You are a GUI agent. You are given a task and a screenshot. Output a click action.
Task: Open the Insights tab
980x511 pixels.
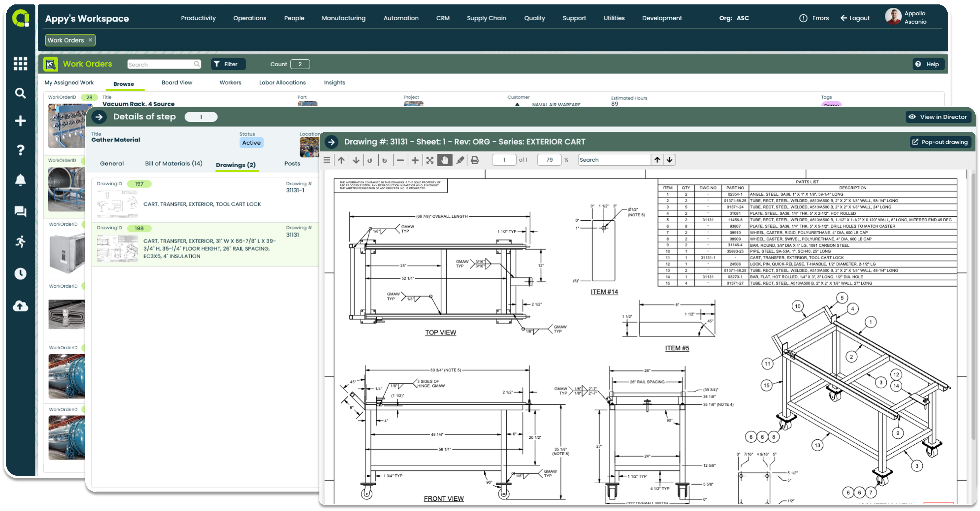[334, 83]
